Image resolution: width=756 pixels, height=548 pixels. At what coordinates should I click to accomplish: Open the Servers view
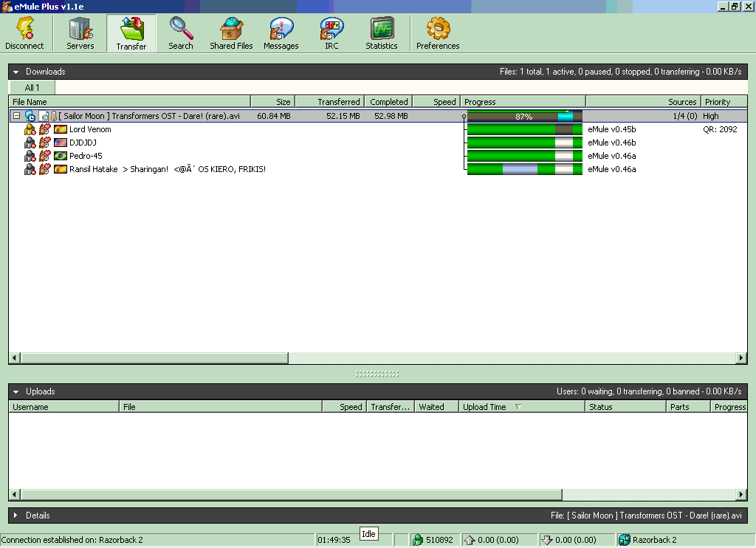click(x=80, y=33)
